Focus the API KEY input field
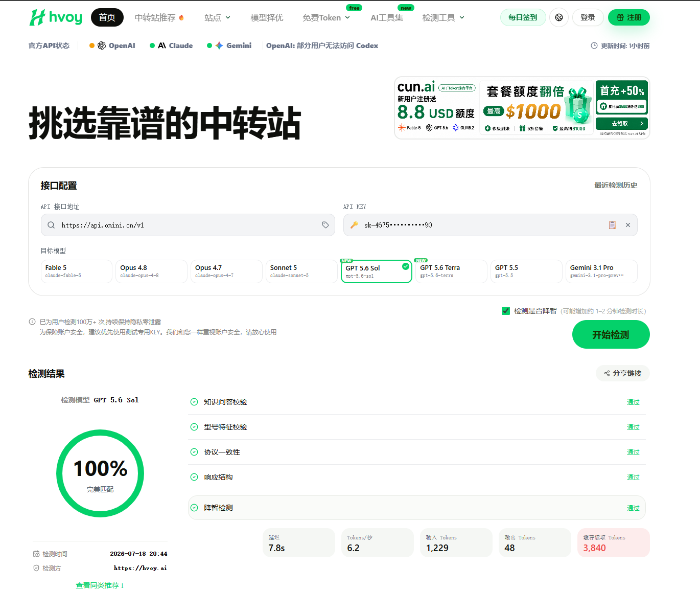Screen dimensions: 700x591 pyautogui.click(x=491, y=225)
